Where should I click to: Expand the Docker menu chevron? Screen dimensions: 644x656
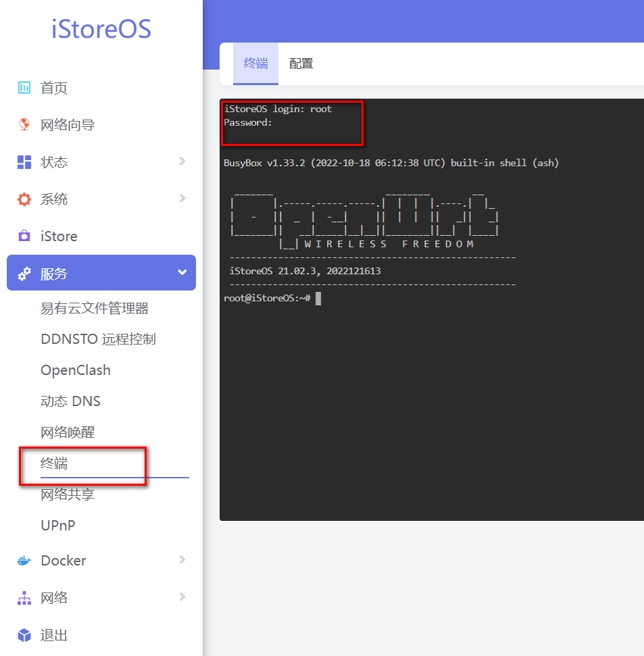[x=182, y=560]
